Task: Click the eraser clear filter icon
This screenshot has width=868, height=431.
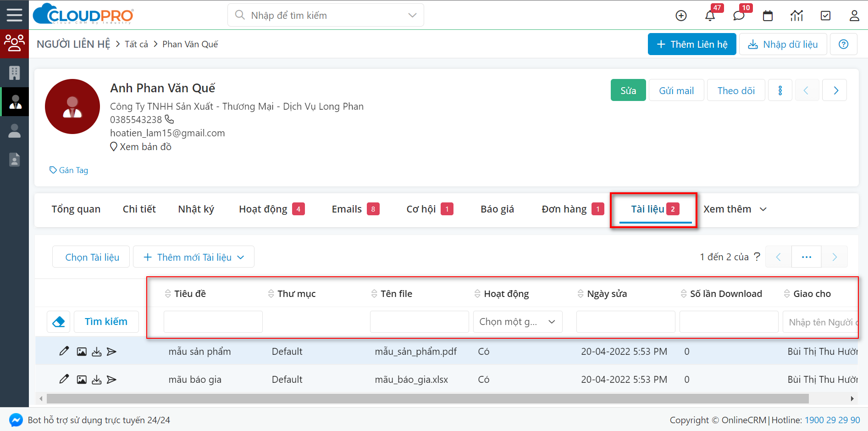Action: 59,322
